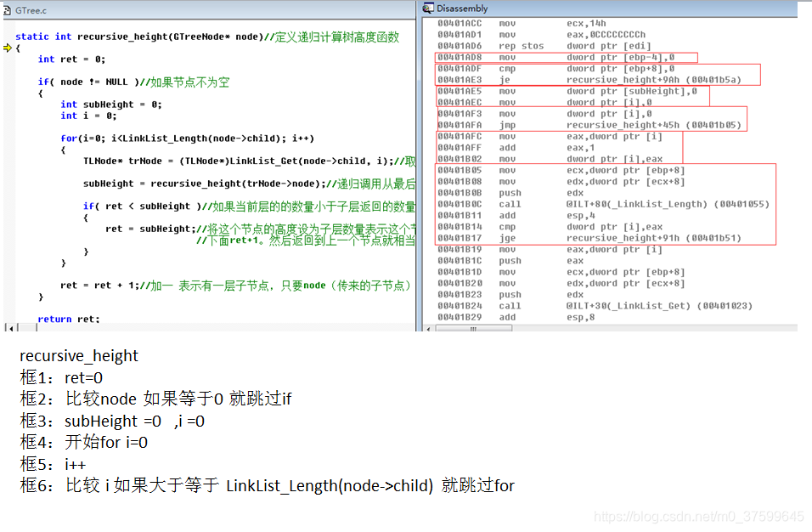This screenshot has height=532, width=812.
Task: Click disassembly line 00401AD8 mov [ebp-4],0
Action: pos(555,58)
